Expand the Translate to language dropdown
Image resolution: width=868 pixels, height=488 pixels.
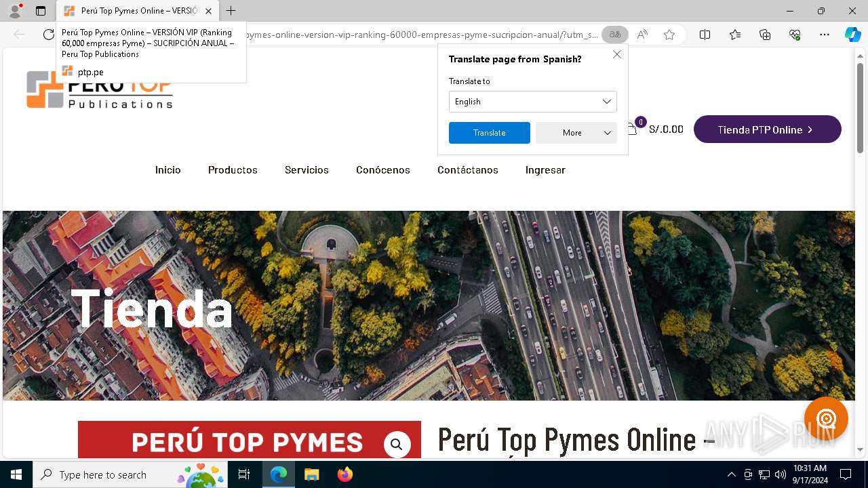pos(533,102)
